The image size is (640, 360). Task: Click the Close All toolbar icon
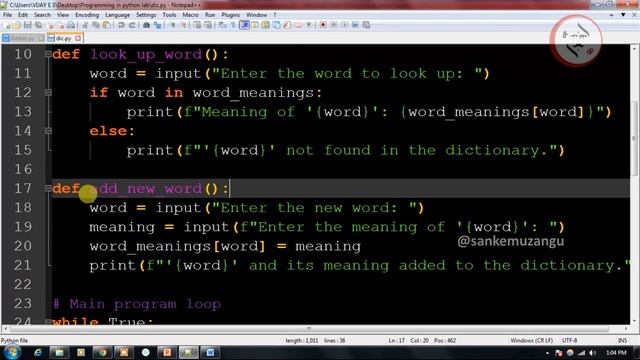tap(62, 25)
